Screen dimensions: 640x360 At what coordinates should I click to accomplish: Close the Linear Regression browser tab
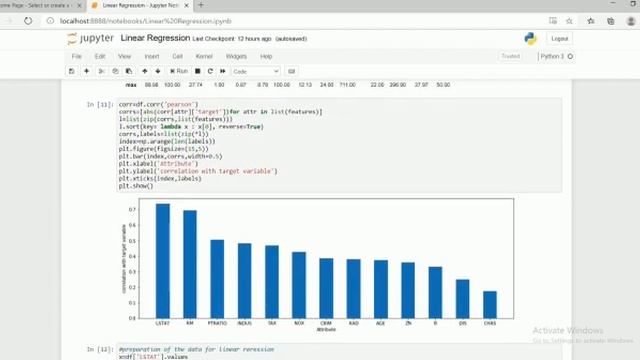point(186,6)
